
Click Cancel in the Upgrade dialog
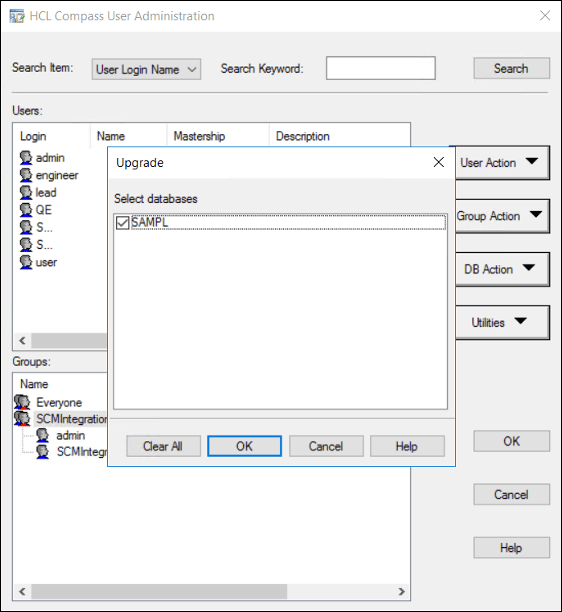(x=326, y=446)
